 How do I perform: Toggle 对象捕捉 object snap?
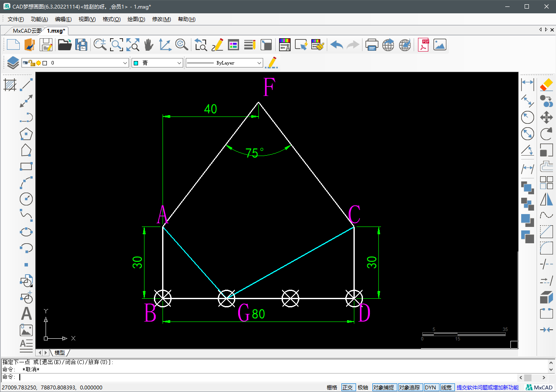tap(384, 387)
